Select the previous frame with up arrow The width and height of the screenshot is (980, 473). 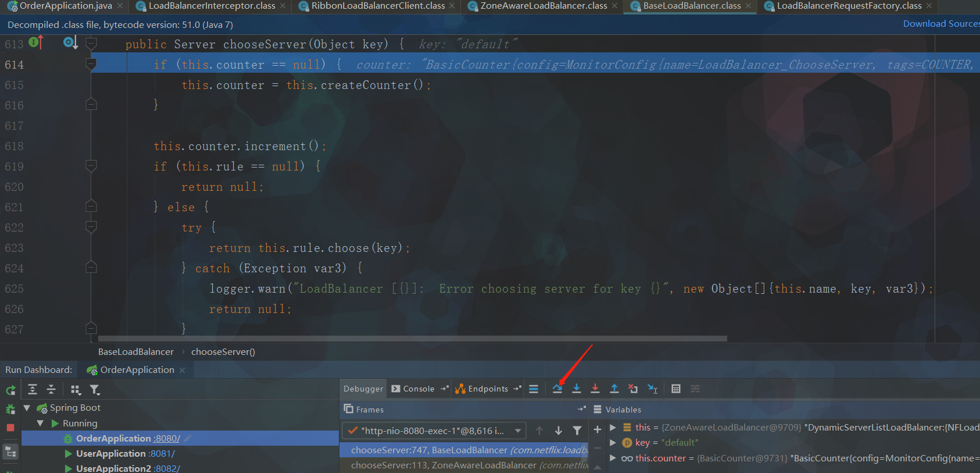[539, 431]
